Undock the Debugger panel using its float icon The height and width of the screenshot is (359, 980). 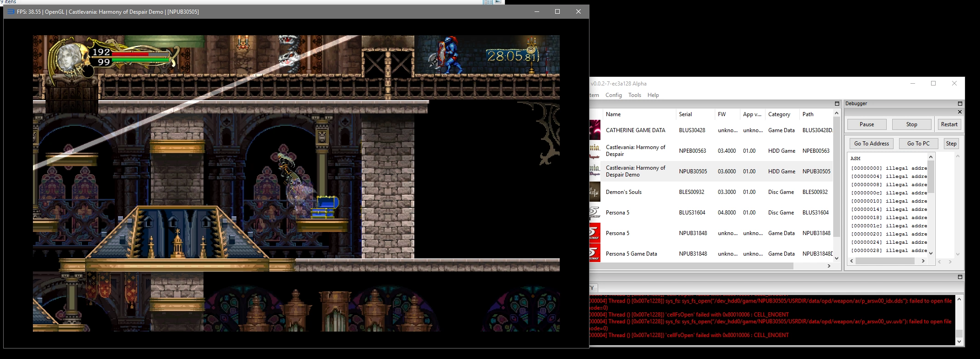[x=960, y=104]
